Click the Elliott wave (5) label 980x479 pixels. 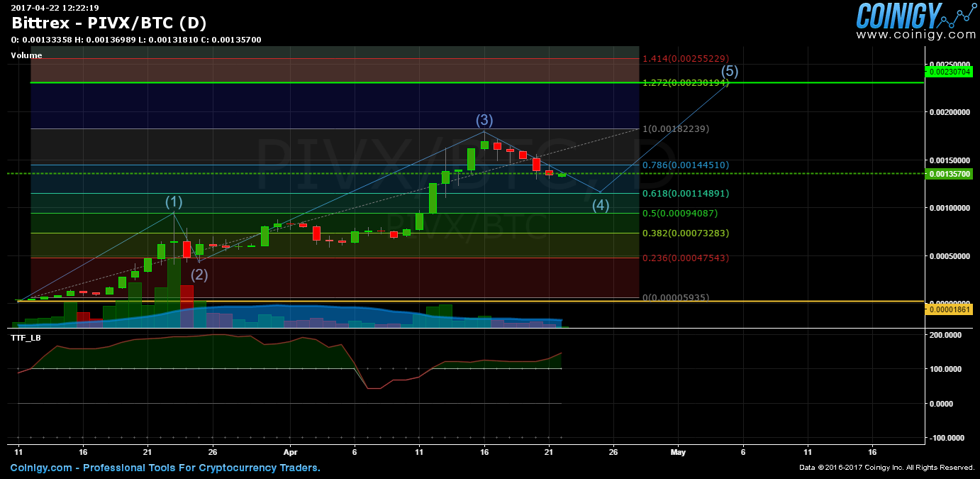tap(730, 71)
